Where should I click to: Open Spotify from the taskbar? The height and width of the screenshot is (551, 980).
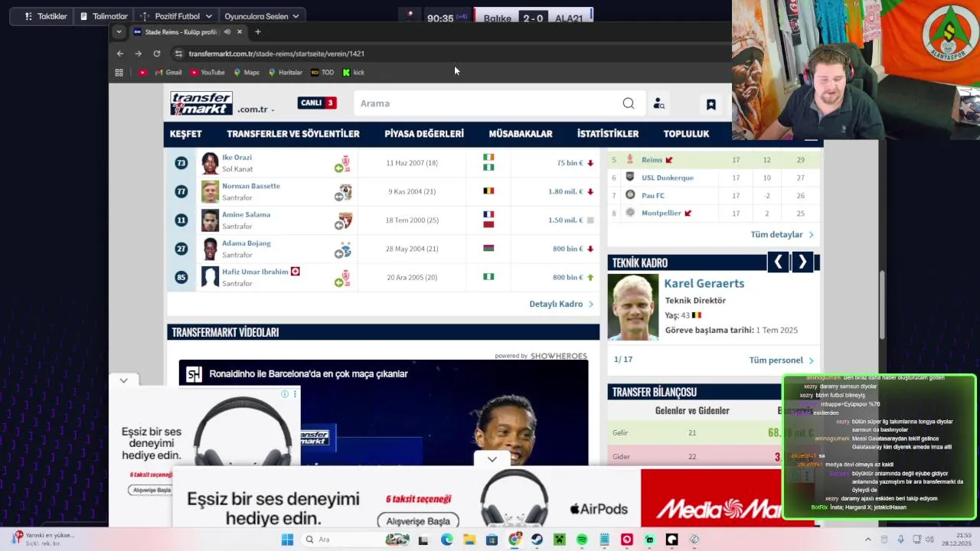tap(582, 540)
